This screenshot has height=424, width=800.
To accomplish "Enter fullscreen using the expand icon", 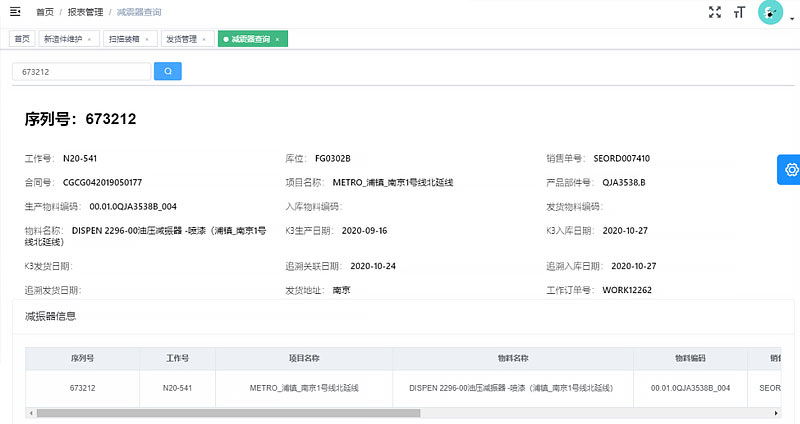I will pyautogui.click(x=714, y=12).
